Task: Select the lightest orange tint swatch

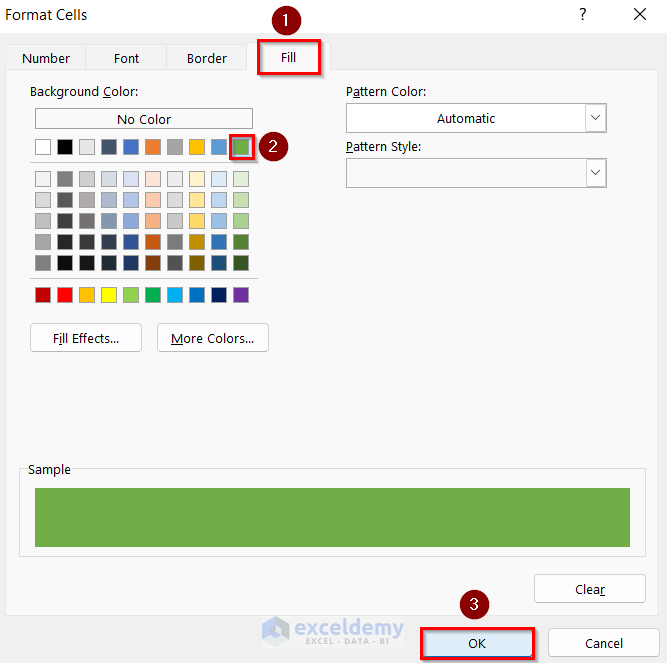Action: (x=153, y=179)
